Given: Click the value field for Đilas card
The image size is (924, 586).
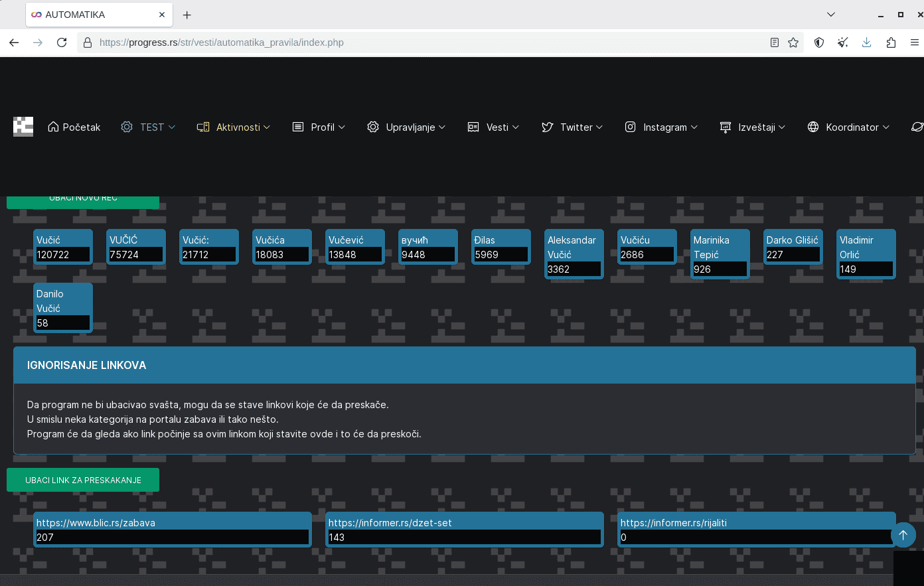Looking at the screenshot, I should click(x=501, y=254).
